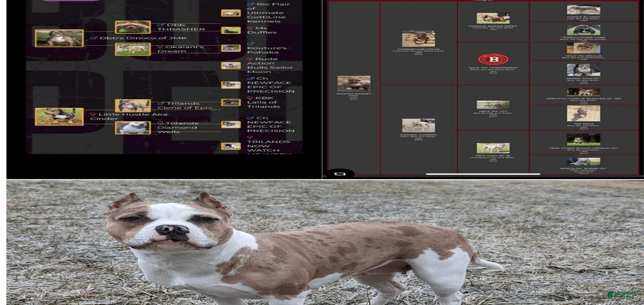644x305 pixels.
Task: Open Ewaves Gadget photo in pedigree
Action: [x=354, y=83]
